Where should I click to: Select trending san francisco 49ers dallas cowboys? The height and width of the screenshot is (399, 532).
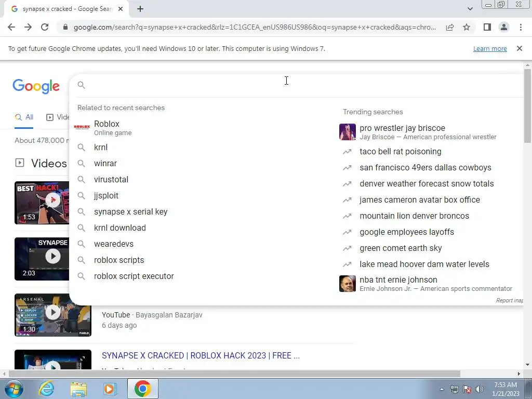pos(429,168)
